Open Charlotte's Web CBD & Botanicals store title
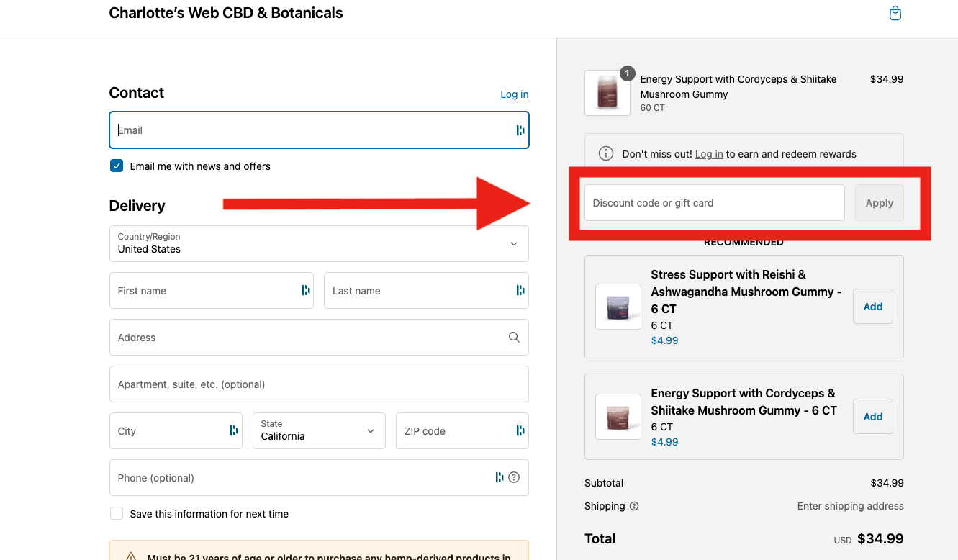This screenshot has height=560, width=958. (226, 13)
